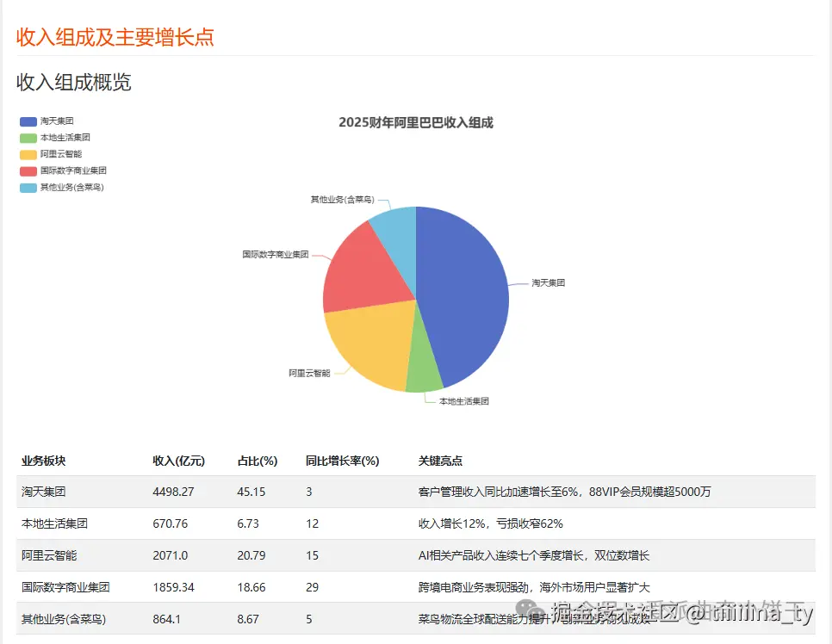Click the chart title 2025财年阿里巴巴收入组成
Viewport: 832px width, 644px height.
point(416,122)
